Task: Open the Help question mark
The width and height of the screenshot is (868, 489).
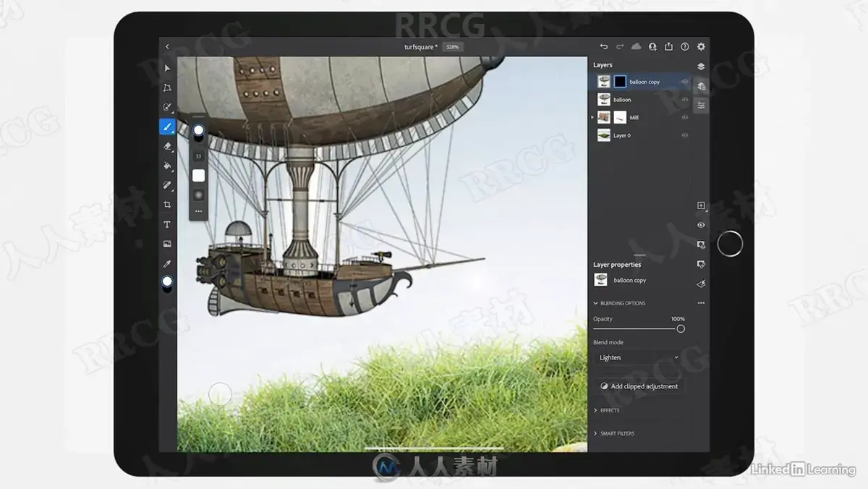Action: coord(684,46)
